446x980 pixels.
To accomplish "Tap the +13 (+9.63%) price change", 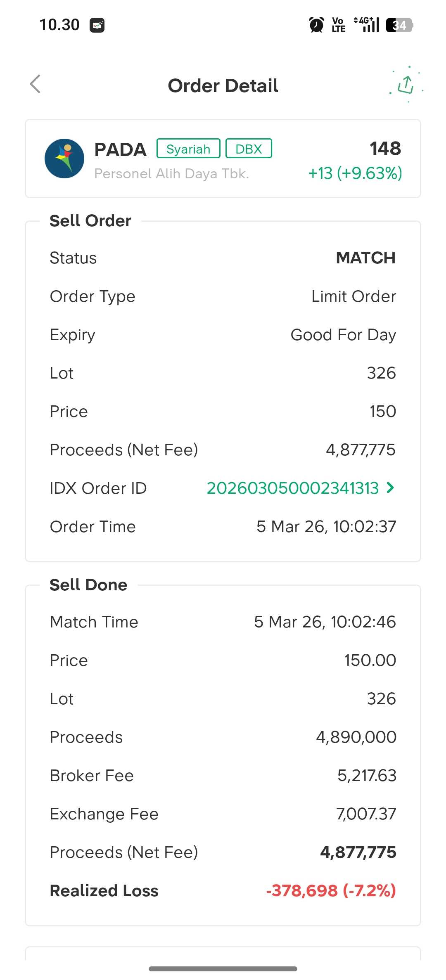I will point(355,173).
